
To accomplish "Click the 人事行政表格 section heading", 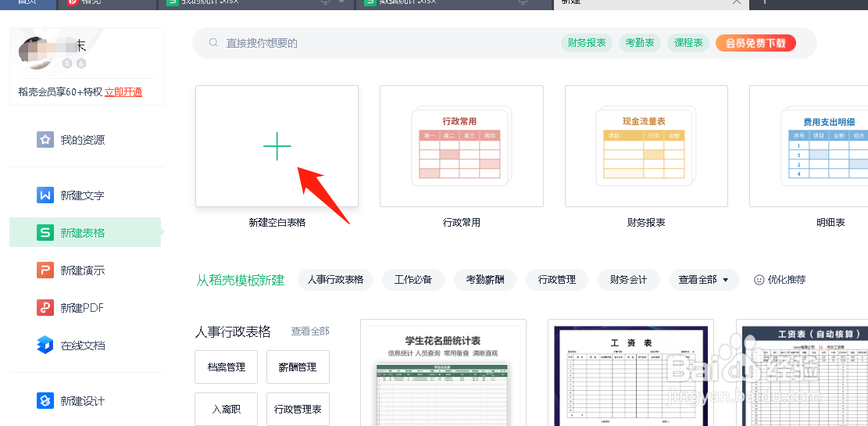I will [233, 331].
